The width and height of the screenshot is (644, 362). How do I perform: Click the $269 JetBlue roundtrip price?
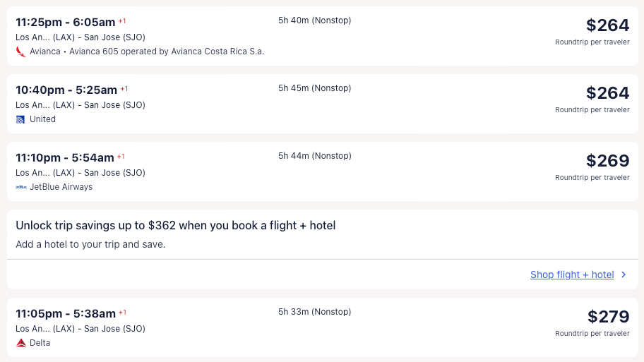607,161
